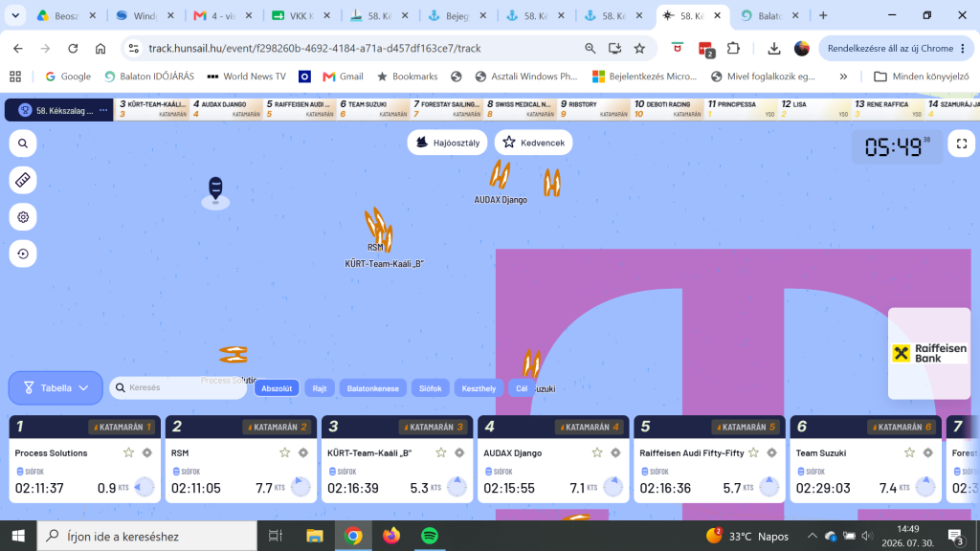Locate KÜRT-Team-Kaáli B using target icon

(x=459, y=452)
